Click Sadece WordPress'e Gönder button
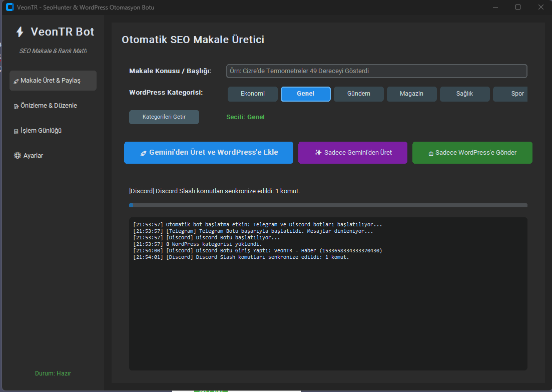552x392 pixels. 472,153
